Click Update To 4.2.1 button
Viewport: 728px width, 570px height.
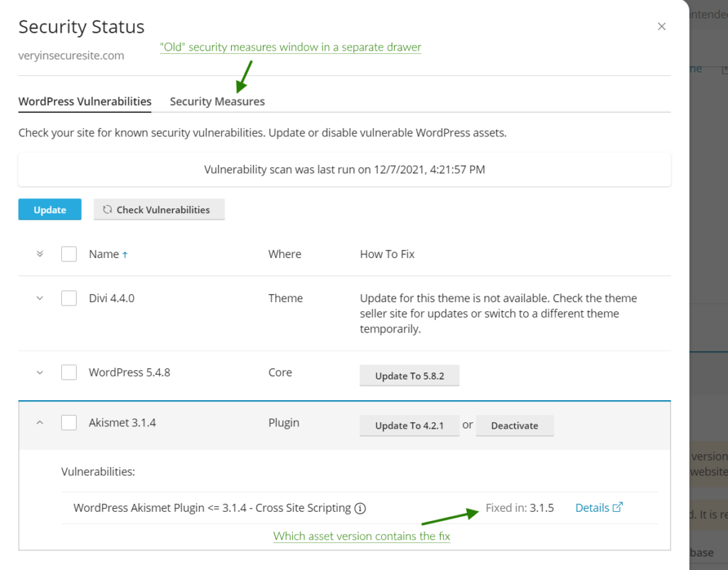pos(409,425)
